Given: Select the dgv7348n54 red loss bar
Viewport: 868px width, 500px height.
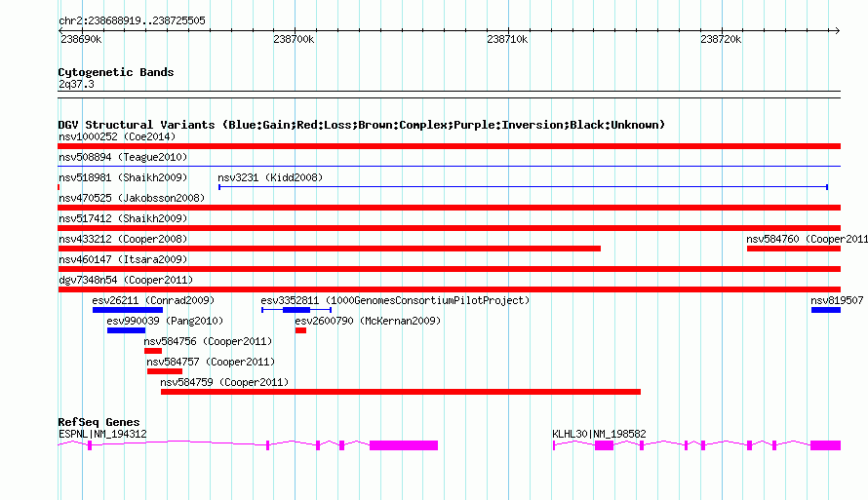Looking at the screenshot, I should click(x=449, y=289).
